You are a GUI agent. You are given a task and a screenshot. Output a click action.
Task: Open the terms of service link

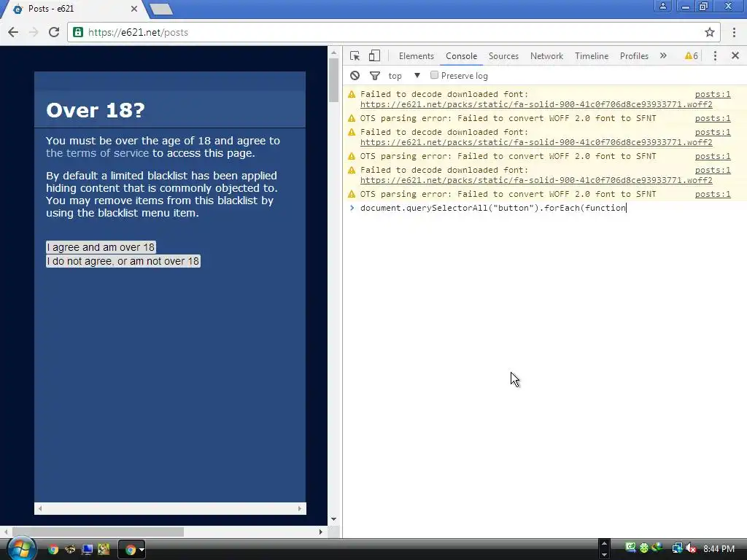pos(97,153)
